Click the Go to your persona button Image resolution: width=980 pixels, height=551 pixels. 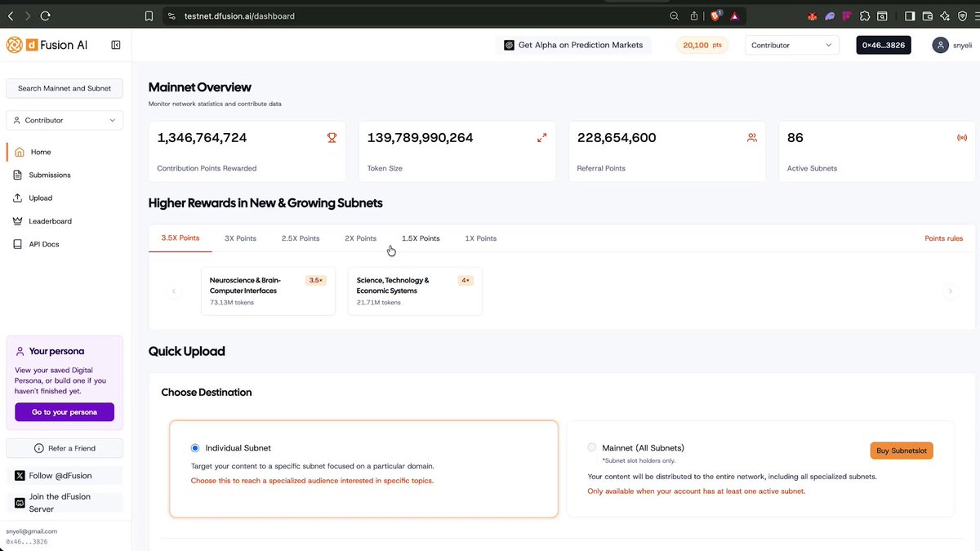[65, 412]
